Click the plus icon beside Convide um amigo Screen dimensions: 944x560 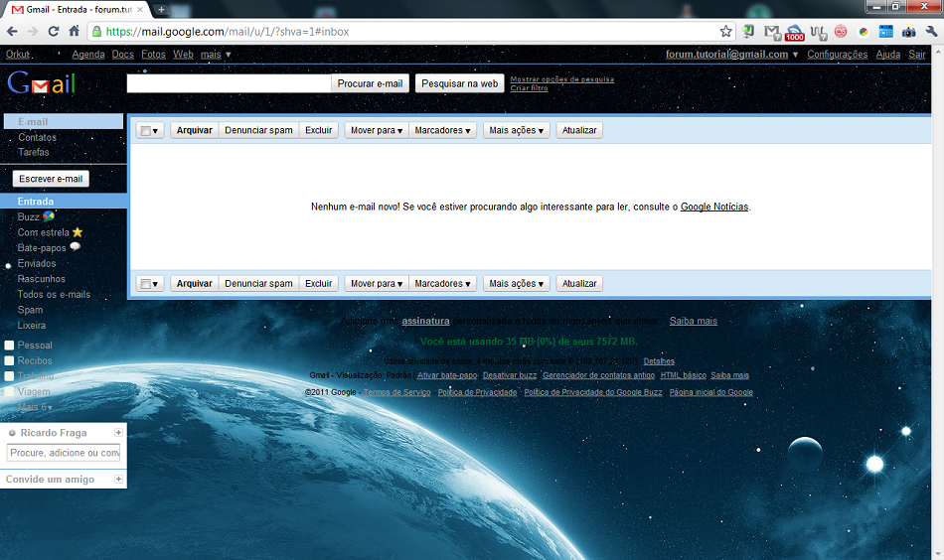tap(118, 479)
